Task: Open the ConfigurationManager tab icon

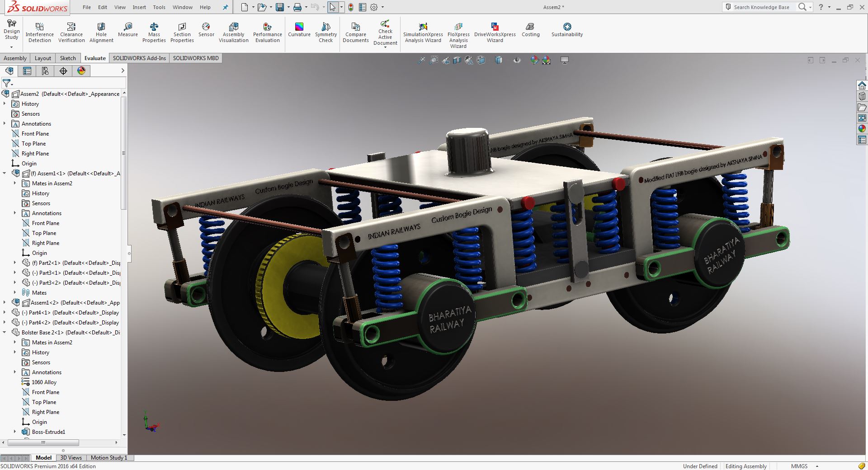Action: coord(45,71)
